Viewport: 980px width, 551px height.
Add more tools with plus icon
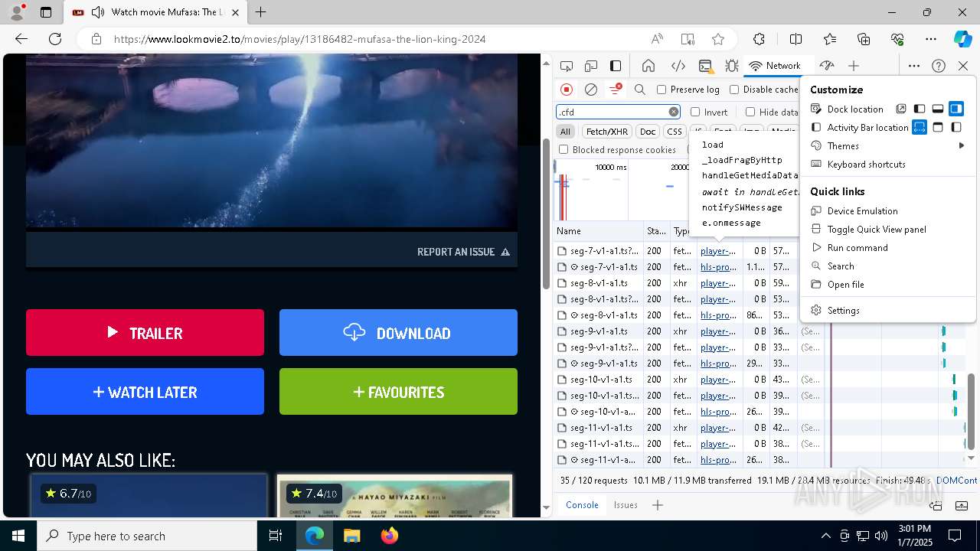tap(854, 66)
